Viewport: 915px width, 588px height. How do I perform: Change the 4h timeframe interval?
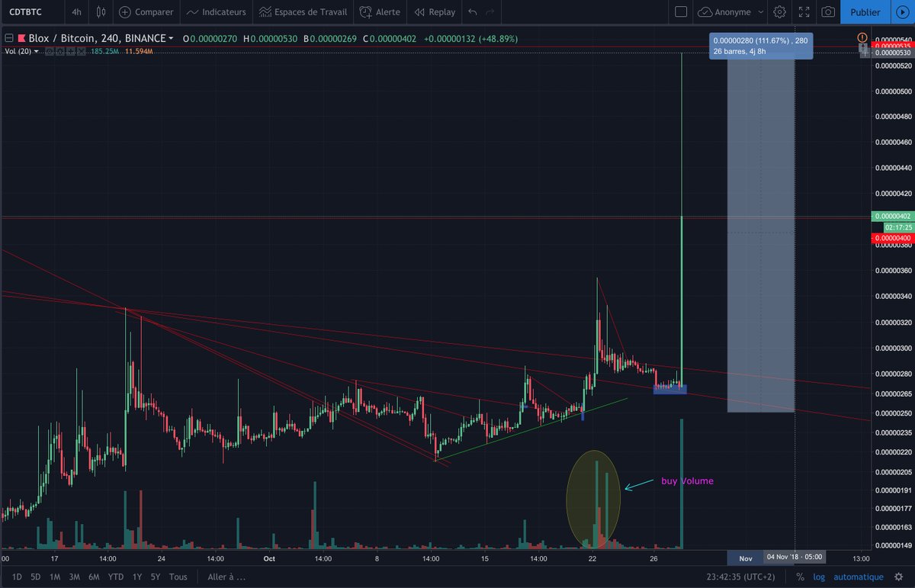[76, 12]
